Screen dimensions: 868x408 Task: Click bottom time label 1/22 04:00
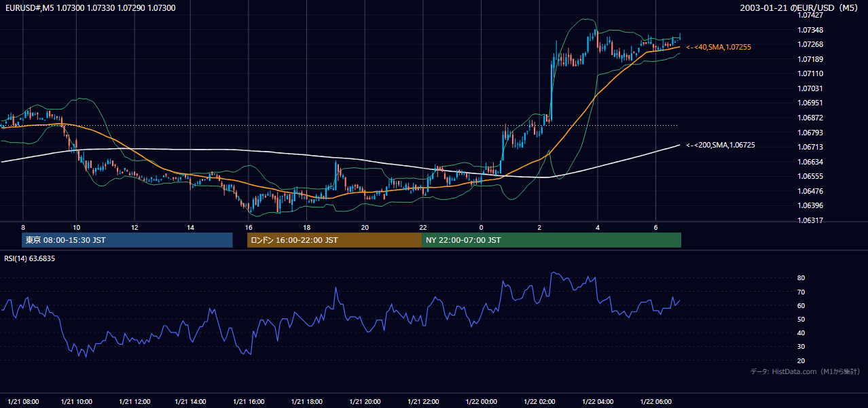point(598,401)
